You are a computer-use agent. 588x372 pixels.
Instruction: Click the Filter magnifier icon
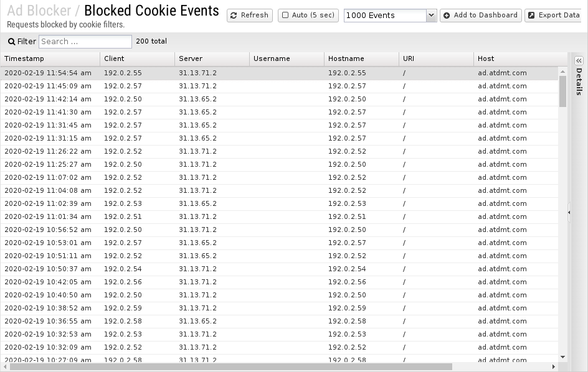(11, 42)
